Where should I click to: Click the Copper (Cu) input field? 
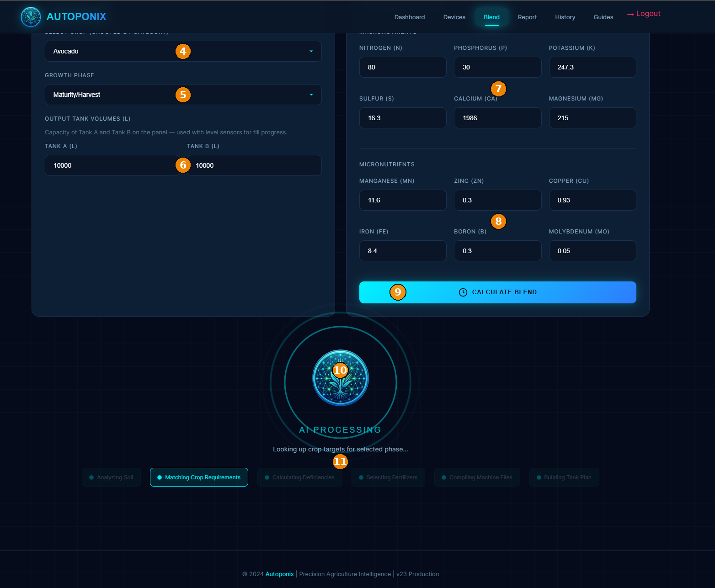pyautogui.click(x=592, y=200)
